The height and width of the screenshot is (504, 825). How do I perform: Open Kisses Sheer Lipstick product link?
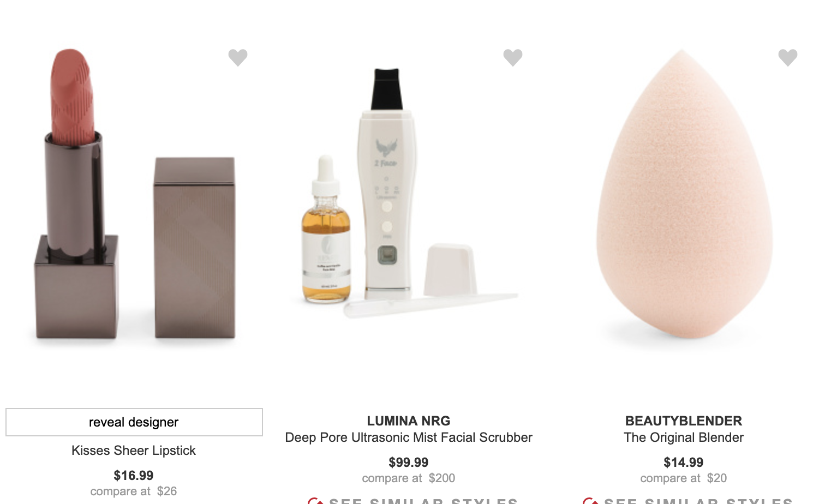click(x=134, y=451)
